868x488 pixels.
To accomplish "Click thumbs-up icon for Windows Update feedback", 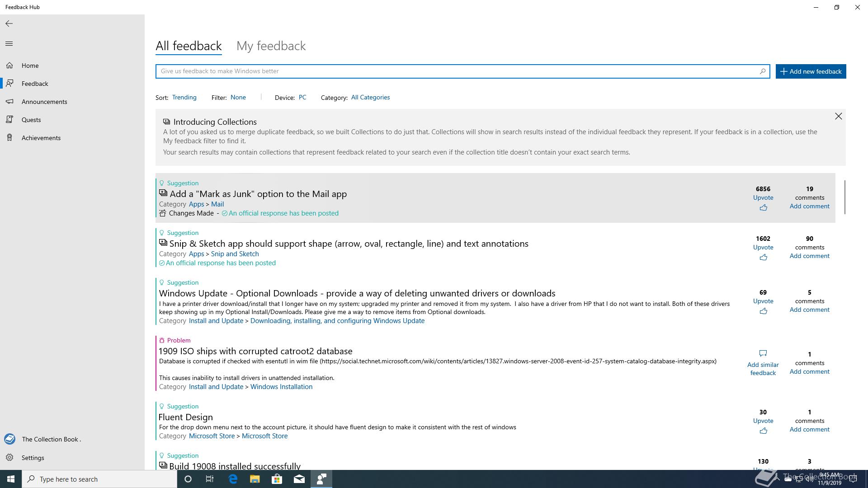I will pyautogui.click(x=763, y=311).
